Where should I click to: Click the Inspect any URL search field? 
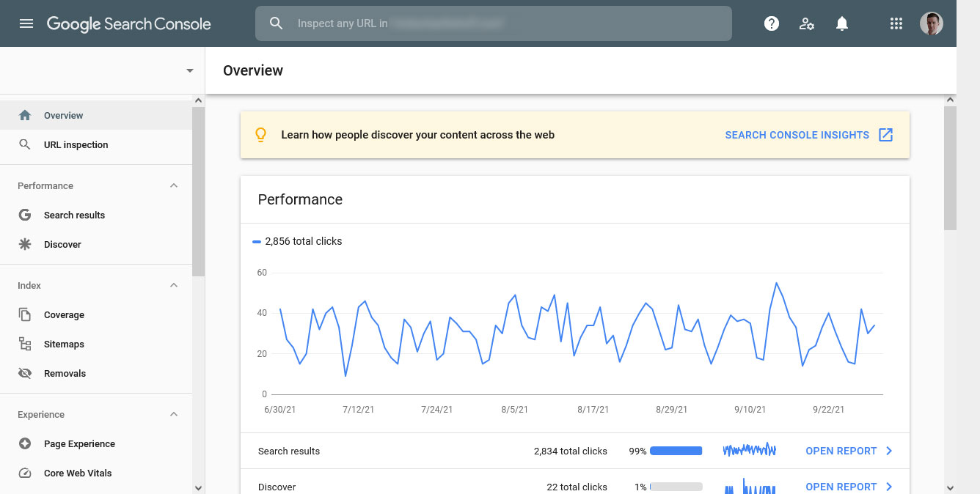tap(494, 23)
